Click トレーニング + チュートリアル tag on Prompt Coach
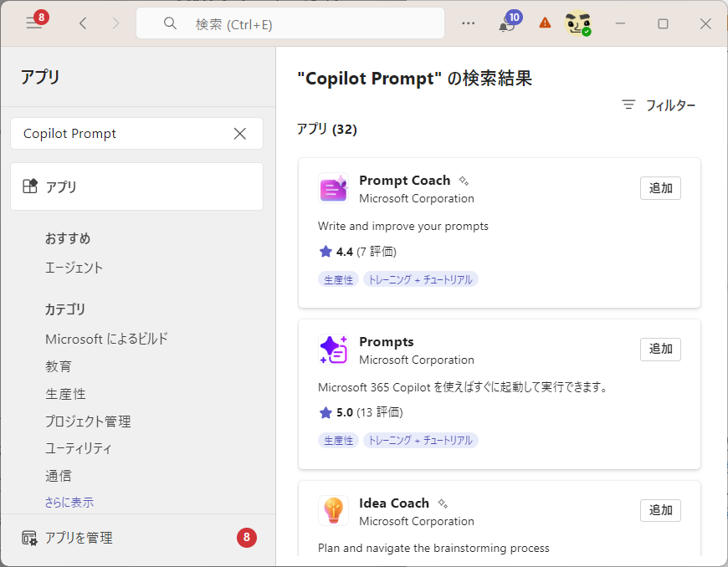Screen dimensions: 728x567 420,279
